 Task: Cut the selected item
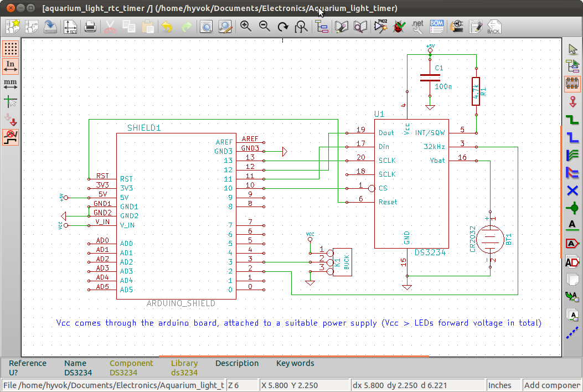110,27
